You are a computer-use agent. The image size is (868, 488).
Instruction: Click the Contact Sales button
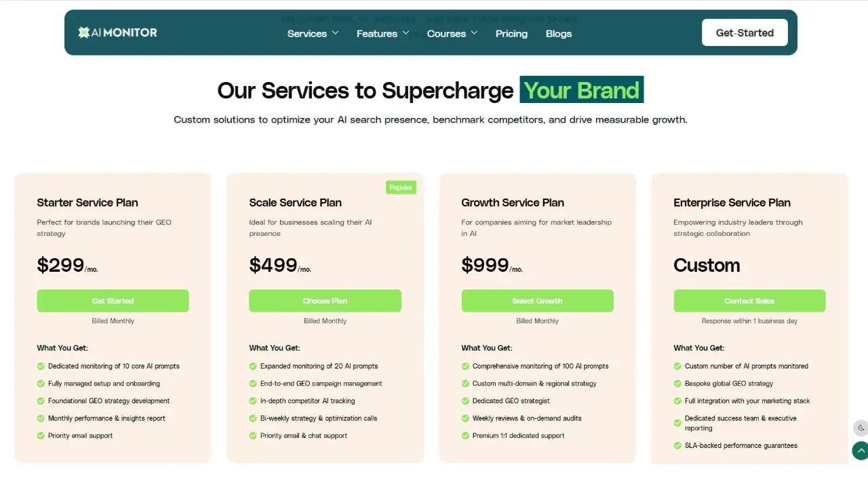tap(749, 301)
